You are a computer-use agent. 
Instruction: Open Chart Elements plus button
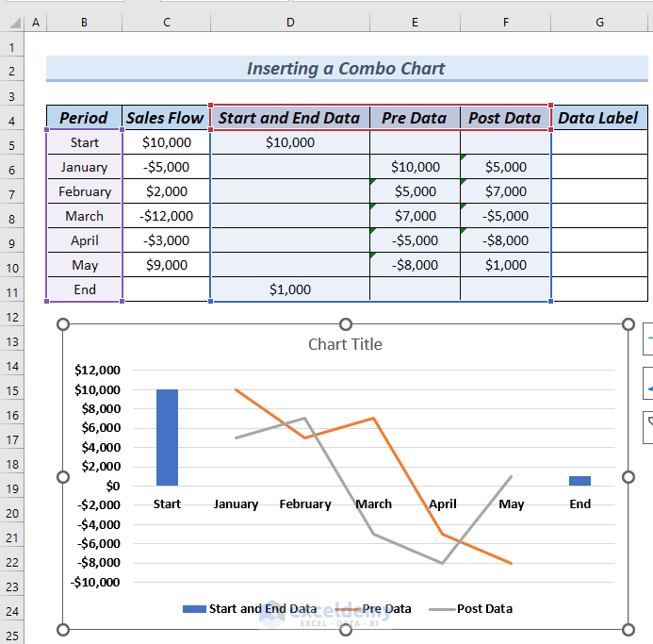648,339
